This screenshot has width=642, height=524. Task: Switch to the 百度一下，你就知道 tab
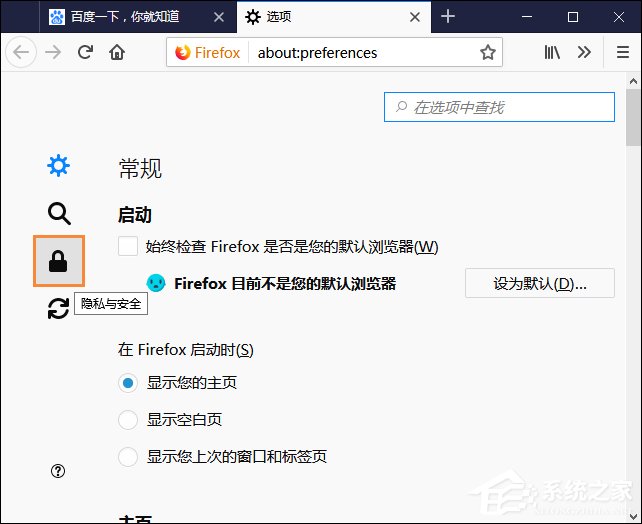point(138,17)
